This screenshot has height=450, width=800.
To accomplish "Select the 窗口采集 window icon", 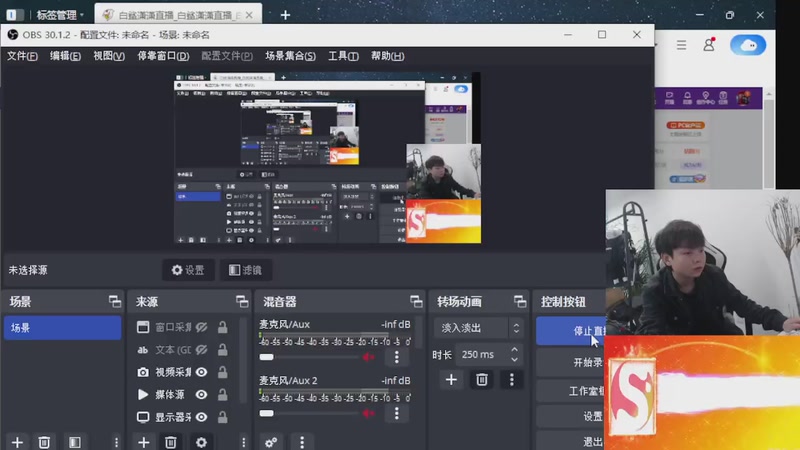I will click(143, 327).
